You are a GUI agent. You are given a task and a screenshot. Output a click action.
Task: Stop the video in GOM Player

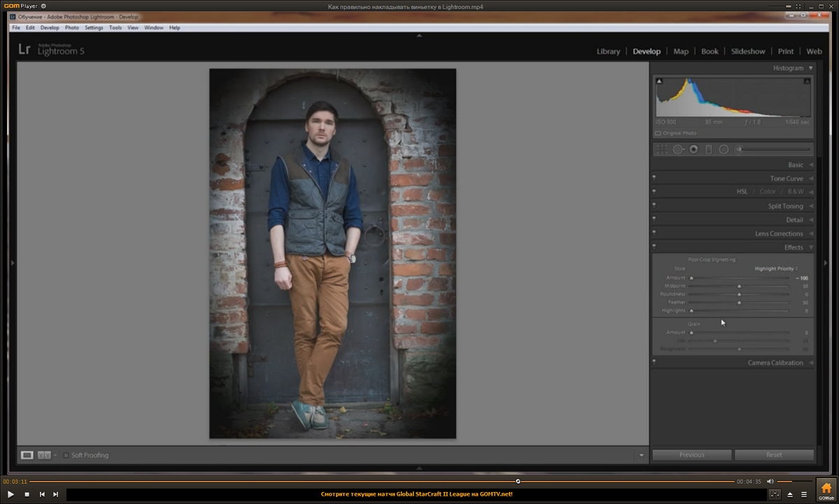pyautogui.click(x=27, y=494)
